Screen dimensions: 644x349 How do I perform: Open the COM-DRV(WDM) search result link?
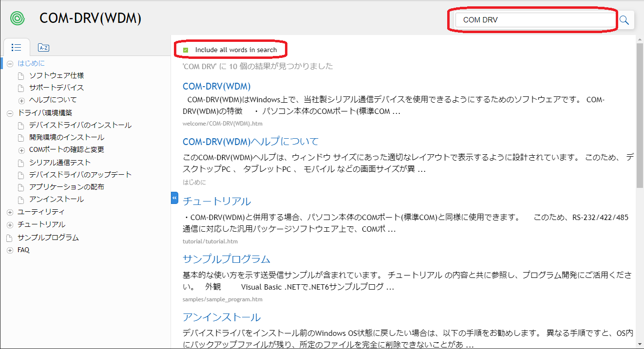click(217, 86)
